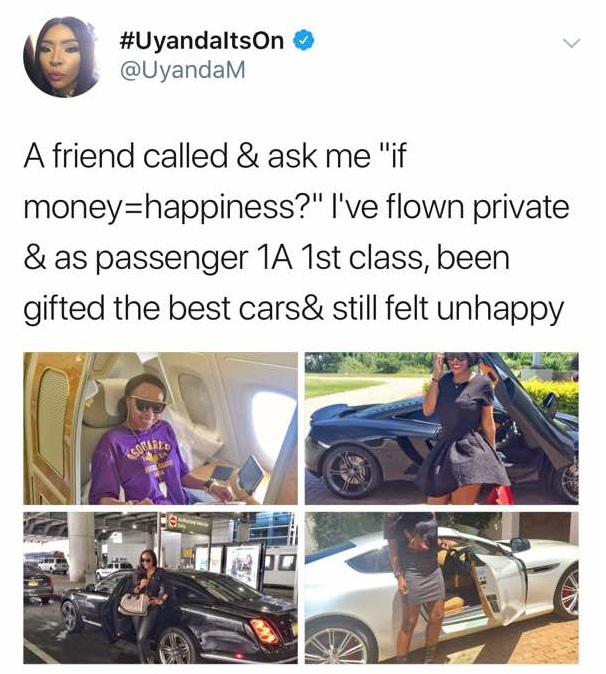
Task: Open the white convertible car photo
Action: (441, 587)
